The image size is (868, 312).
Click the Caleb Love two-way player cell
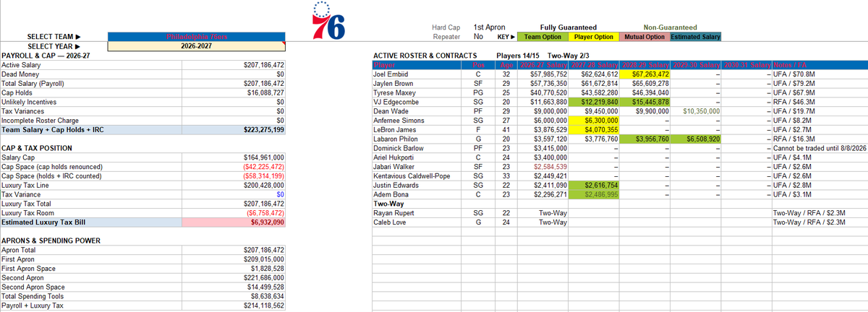point(416,222)
